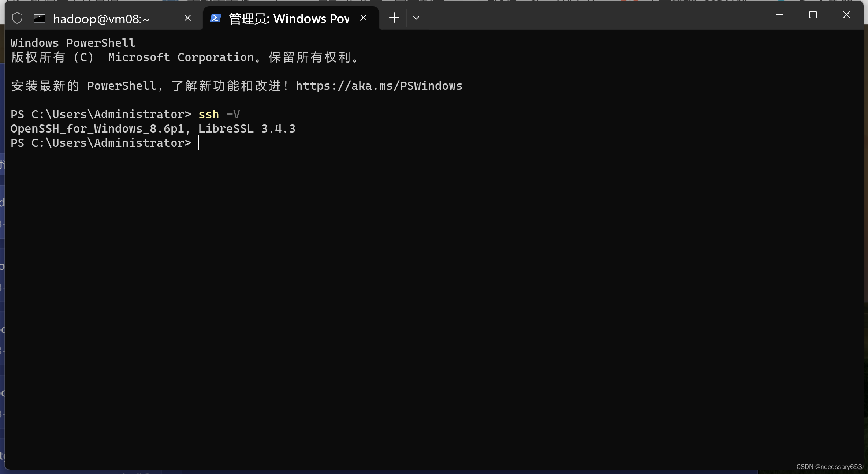Maximize the Windows Terminal window
Image resolution: width=868 pixels, height=474 pixels.
813,15
